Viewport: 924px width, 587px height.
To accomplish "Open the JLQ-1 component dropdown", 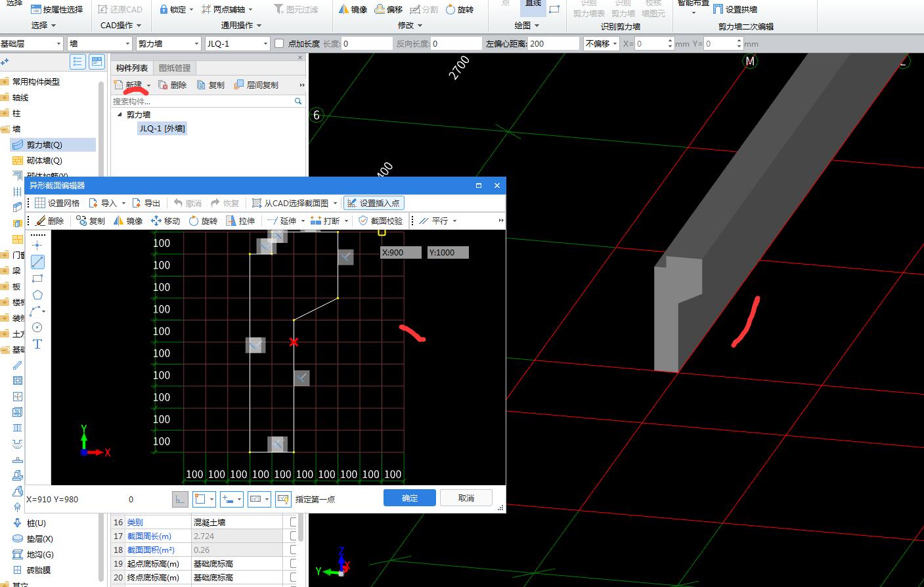I will [x=265, y=43].
